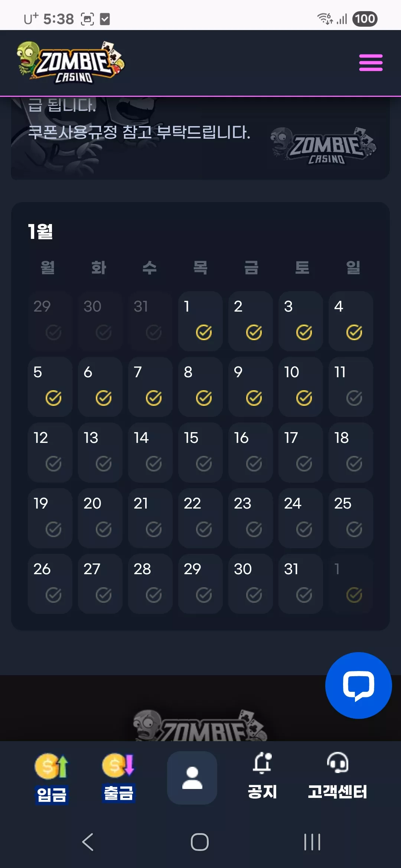Viewport: 401px width, 868px height.
Task: Open the Android recent apps button
Action: click(x=312, y=842)
